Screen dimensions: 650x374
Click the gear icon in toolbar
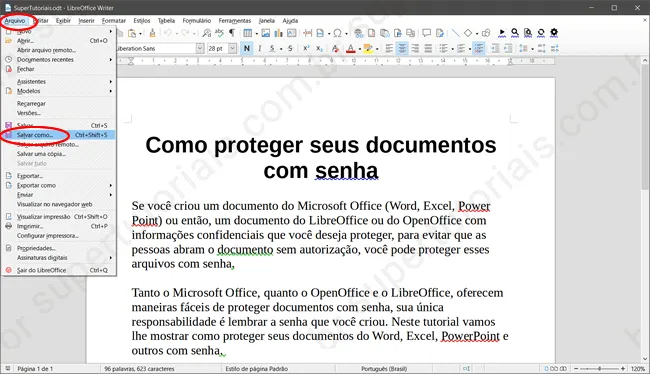pos(554,32)
